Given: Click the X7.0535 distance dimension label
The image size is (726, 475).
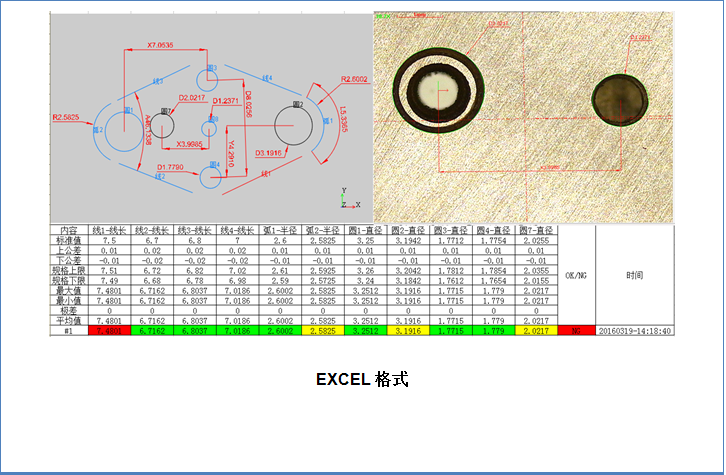Looking at the screenshot, I should tap(160, 46).
